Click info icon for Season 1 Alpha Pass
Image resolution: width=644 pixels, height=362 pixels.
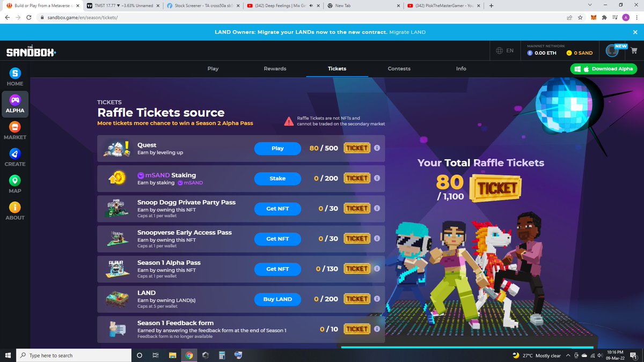377,269
